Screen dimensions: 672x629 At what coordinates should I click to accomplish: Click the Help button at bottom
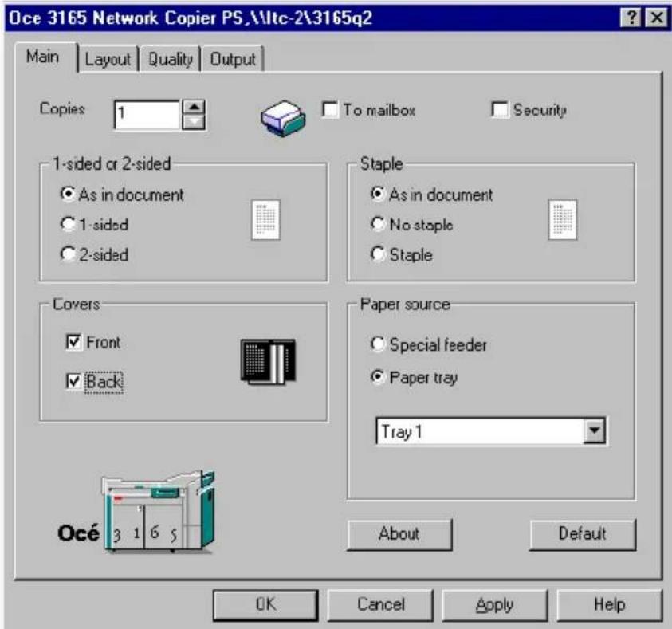(610, 605)
